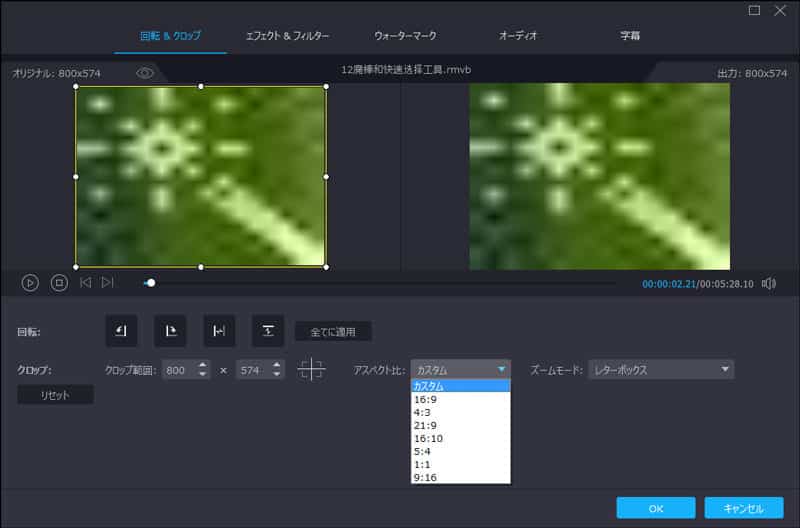
Task: Select 16:10 aspect ratio
Action: tap(460, 439)
